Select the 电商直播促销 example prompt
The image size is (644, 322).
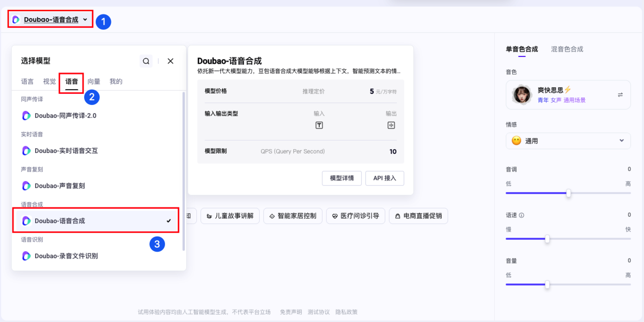coord(419,216)
